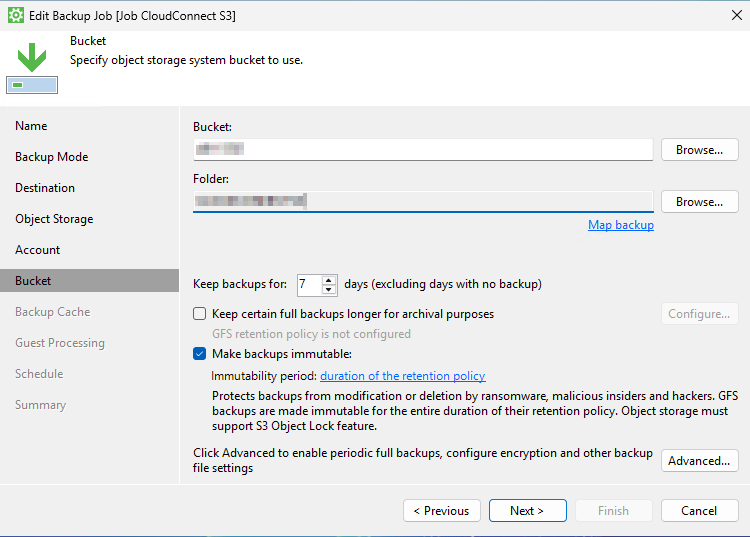Decrease retention days with down arrow
This screenshot has height=537, width=750.
click(329, 289)
